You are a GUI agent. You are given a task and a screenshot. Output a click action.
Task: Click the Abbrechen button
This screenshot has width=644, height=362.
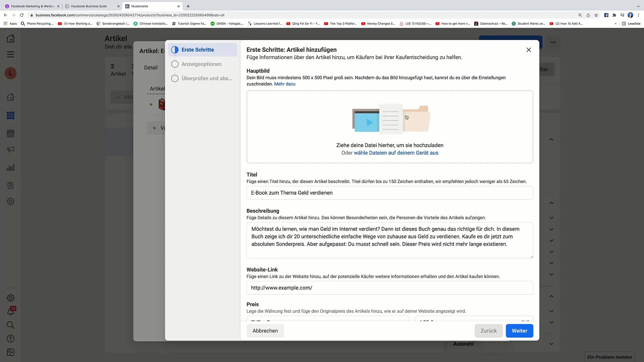265,331
